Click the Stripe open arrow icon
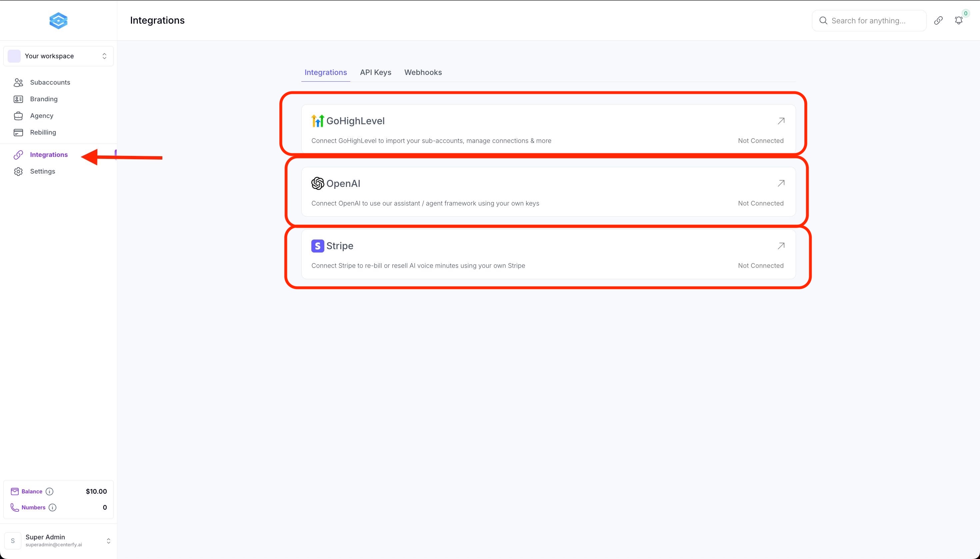 tap(781, 246)
